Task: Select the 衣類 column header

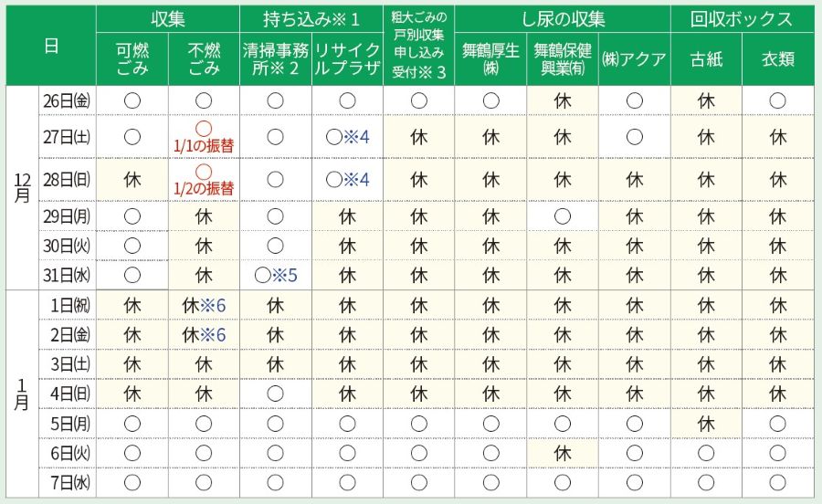Action: point(777,59)
